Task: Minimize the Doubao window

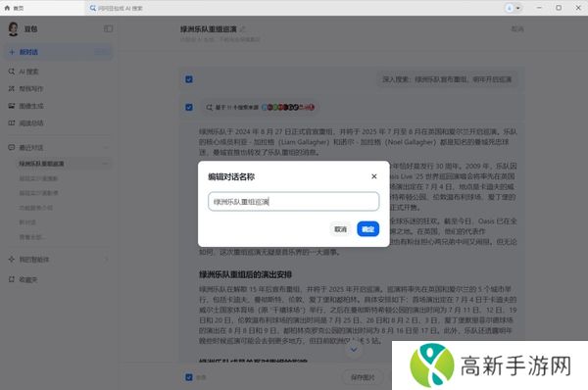Action: [x=539, y=8]
